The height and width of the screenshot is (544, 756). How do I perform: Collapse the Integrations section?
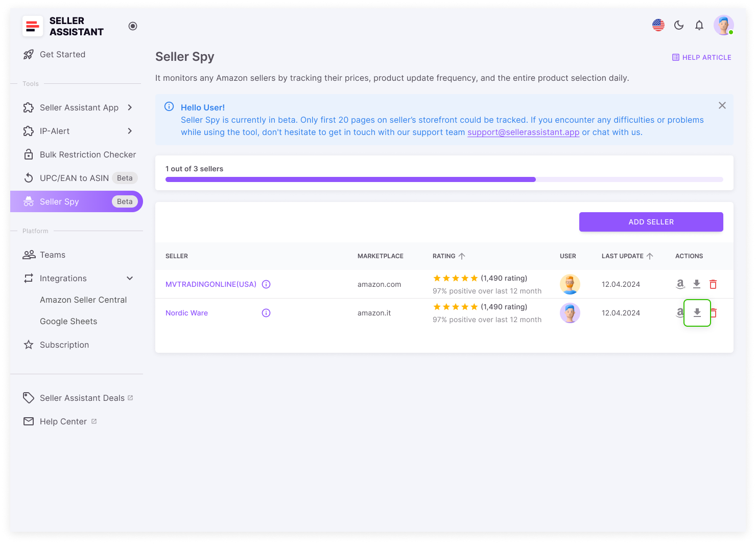click(130, 278)
